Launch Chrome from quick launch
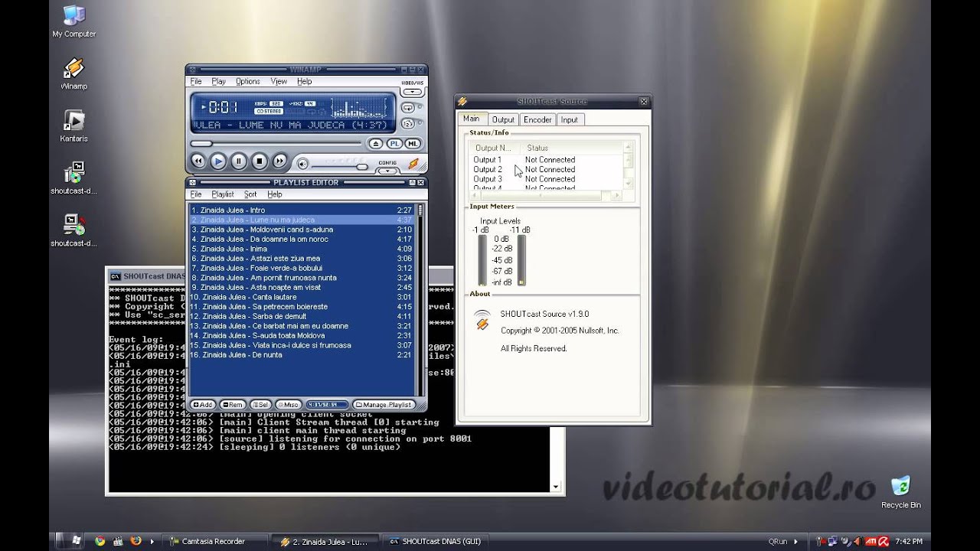The height and width of the screenshot is (551, 980). point(100,541)
